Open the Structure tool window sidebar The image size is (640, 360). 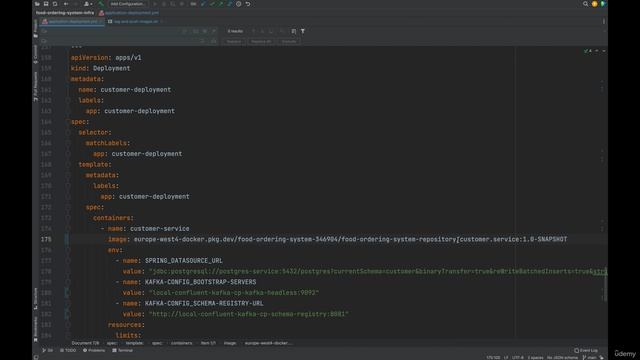36,298
